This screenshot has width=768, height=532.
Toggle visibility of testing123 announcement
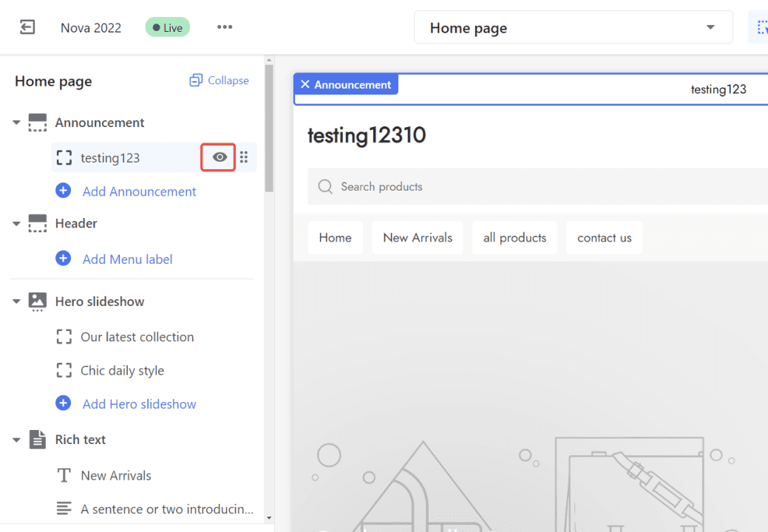point(219,157)
